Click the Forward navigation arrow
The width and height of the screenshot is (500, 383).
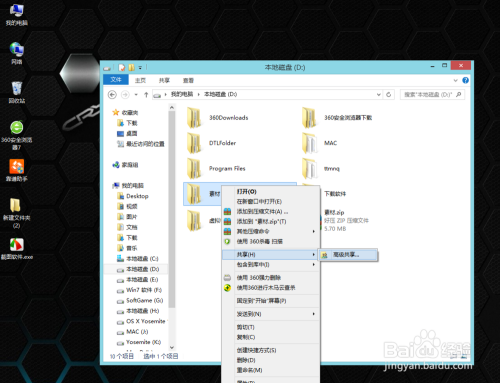point(125,95)
